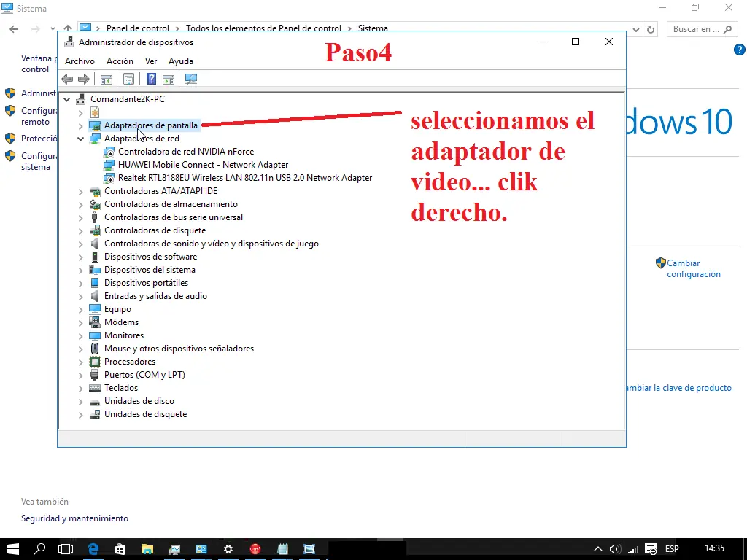The width and height of the screenshot is (747, 560).
Task: Open Cambiar configuración link in Sistema window
Action: pos(693,268)
